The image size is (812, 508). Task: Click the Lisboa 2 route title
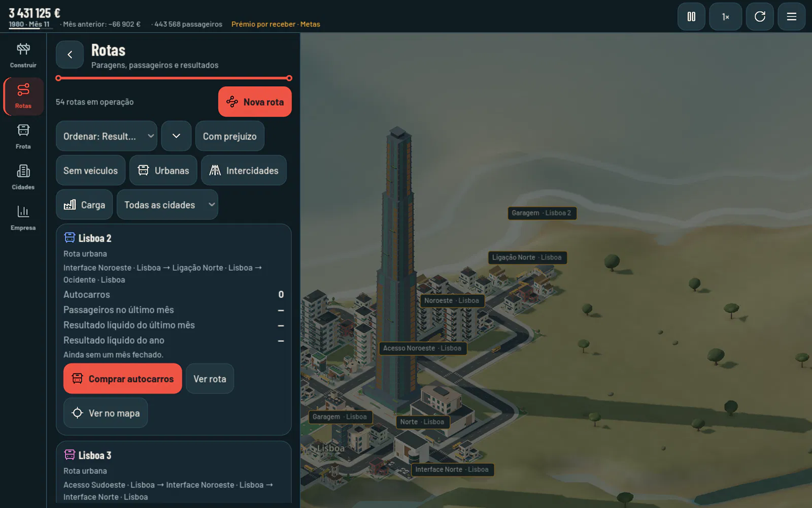point(95,238)
